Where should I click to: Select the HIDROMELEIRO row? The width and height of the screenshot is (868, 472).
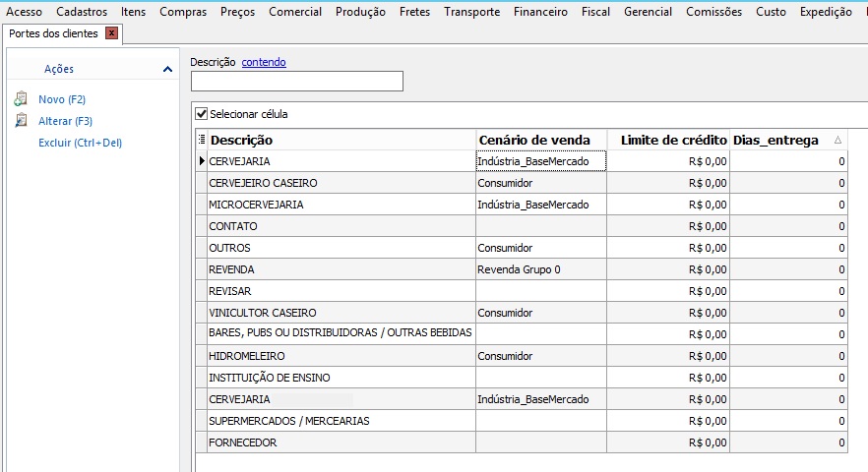click(x=522, y=356)
